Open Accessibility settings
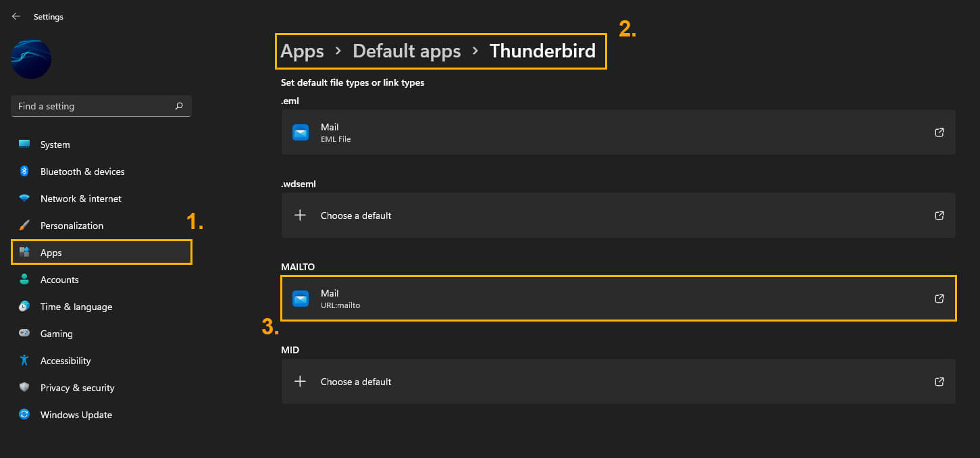 (x=101, y=361)
